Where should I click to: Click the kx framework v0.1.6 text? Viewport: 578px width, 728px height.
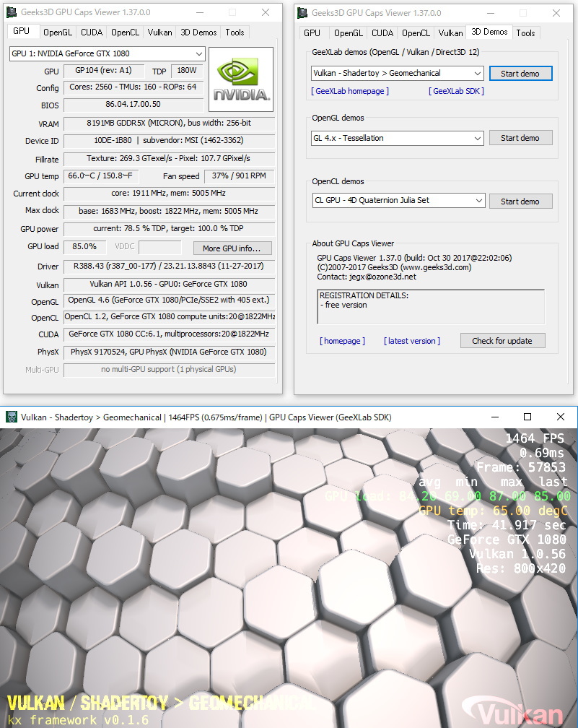click(x=79, y=720)
